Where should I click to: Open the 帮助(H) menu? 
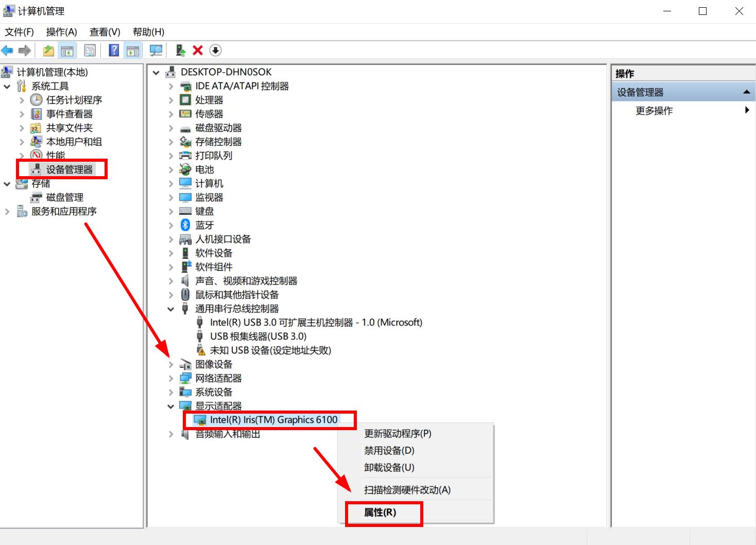pyautogui.click(x=148, y=32)
